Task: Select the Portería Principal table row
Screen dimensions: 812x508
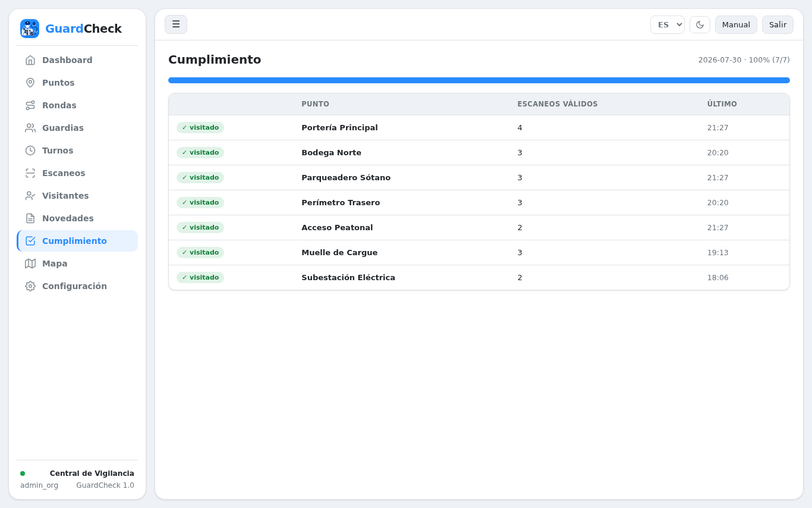Action: pos(479,128)
